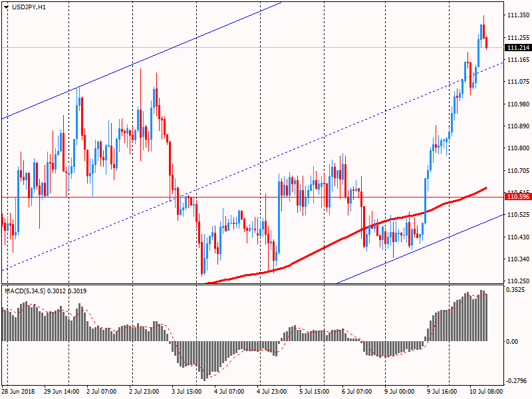Click the 110.340 price axis label
The width and height of the screenshot is (532, 399).
pyautogui.click(x=518, y=259)
